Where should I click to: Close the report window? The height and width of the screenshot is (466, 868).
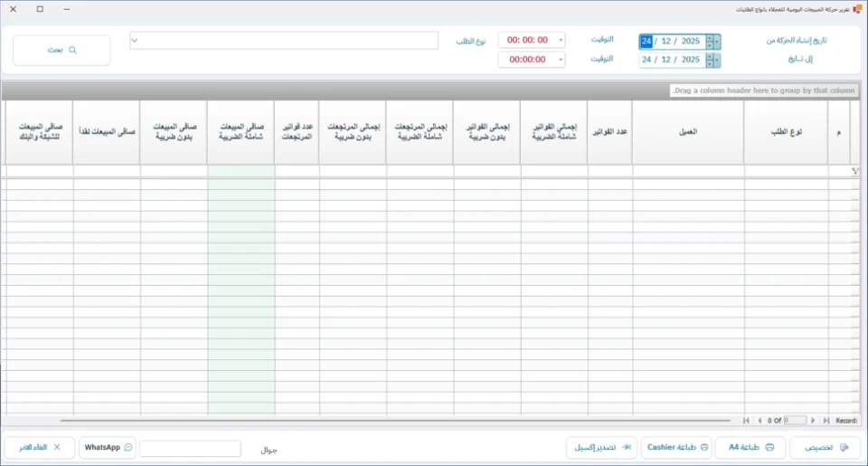click(x=14, y=9)
